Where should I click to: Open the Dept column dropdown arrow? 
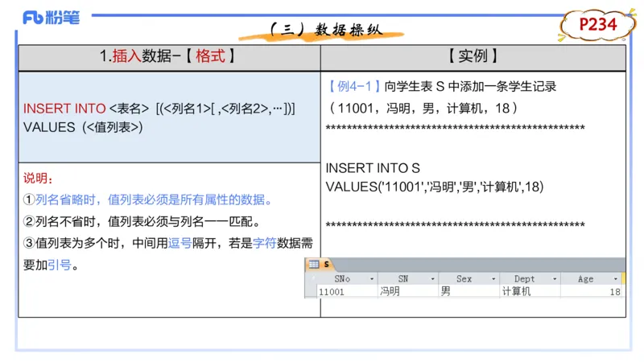click(555, 278)
